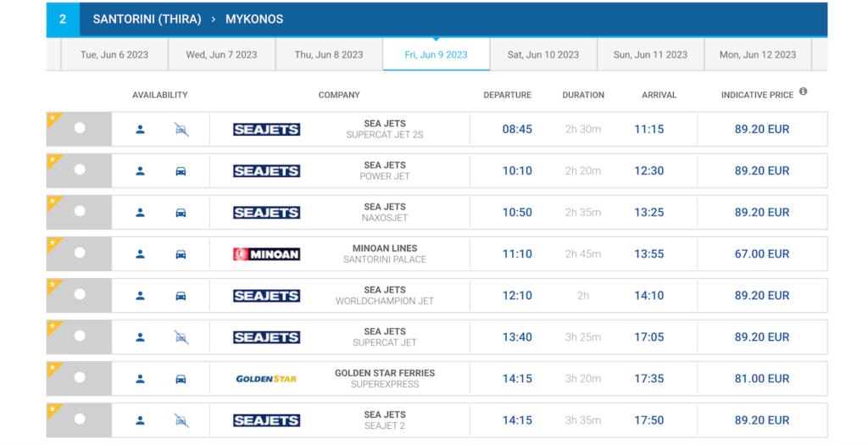
Task: Select the Worldchampion Jet radio button
Action: coord(80,294)
